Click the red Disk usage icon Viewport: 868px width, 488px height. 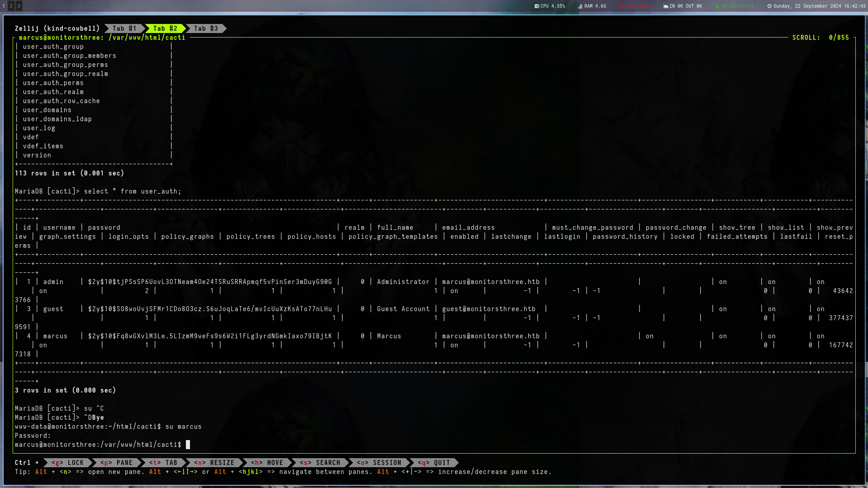coord(622,6)
